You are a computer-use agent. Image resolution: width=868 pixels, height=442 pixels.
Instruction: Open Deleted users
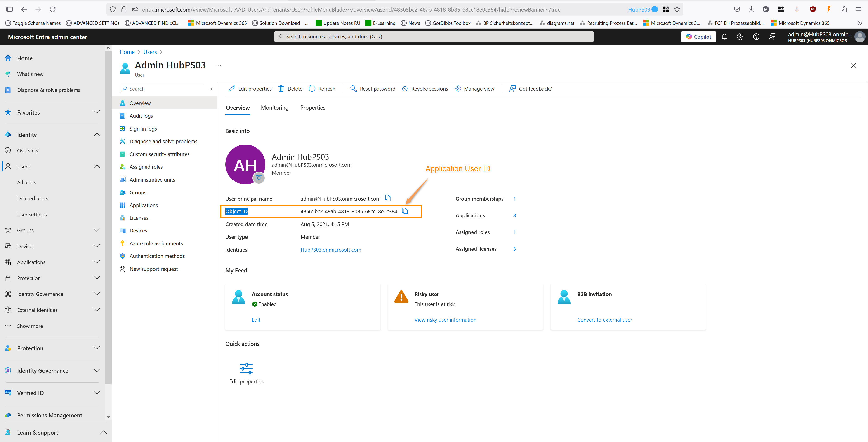click(x=33, y=199)
